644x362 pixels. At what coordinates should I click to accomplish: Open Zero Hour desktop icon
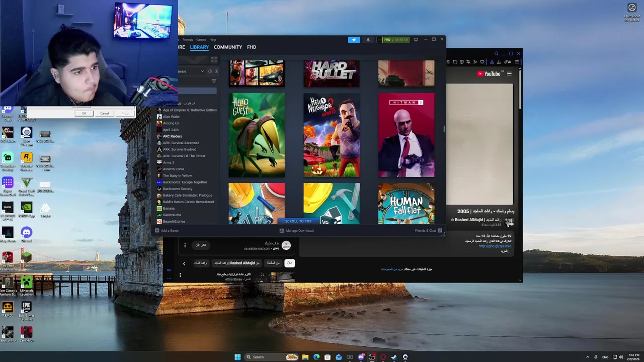coord(26,334)
